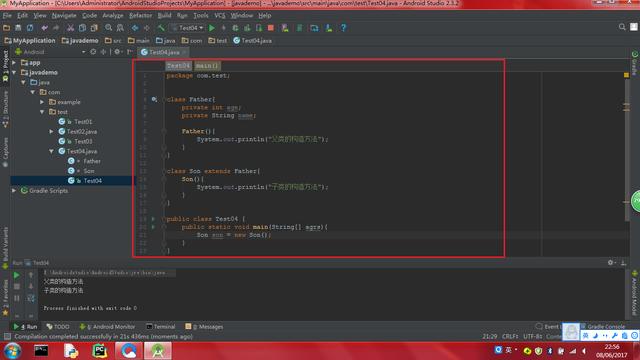Click the Run panel settings gear icon
The width and height of the screenshot is (640, 360).
611,262
